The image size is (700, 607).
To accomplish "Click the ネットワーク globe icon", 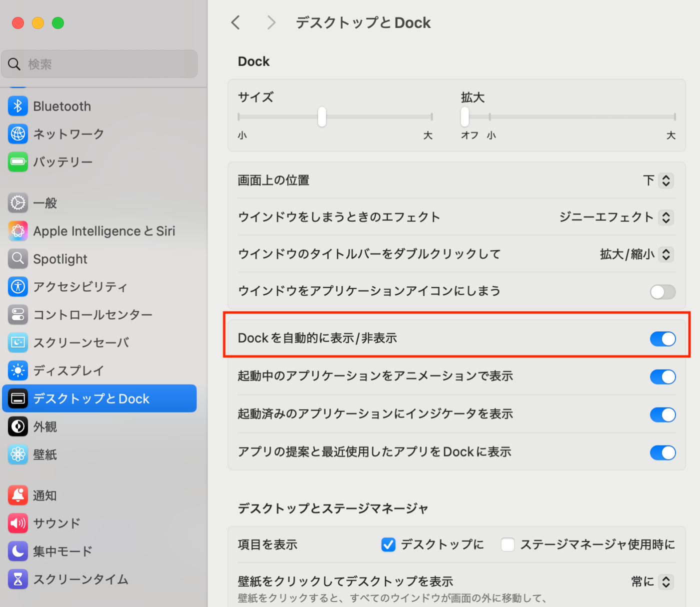I will [x=18, y=134].
